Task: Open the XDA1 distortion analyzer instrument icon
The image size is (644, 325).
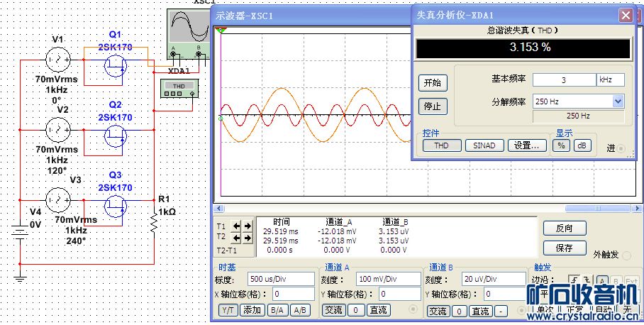Action: [x=179, y=89]
